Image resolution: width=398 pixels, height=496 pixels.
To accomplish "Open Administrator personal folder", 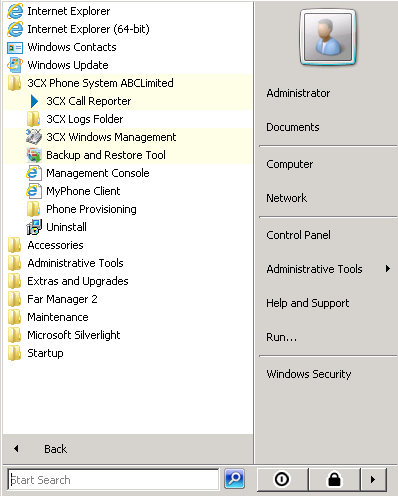I will coord(298,93).
